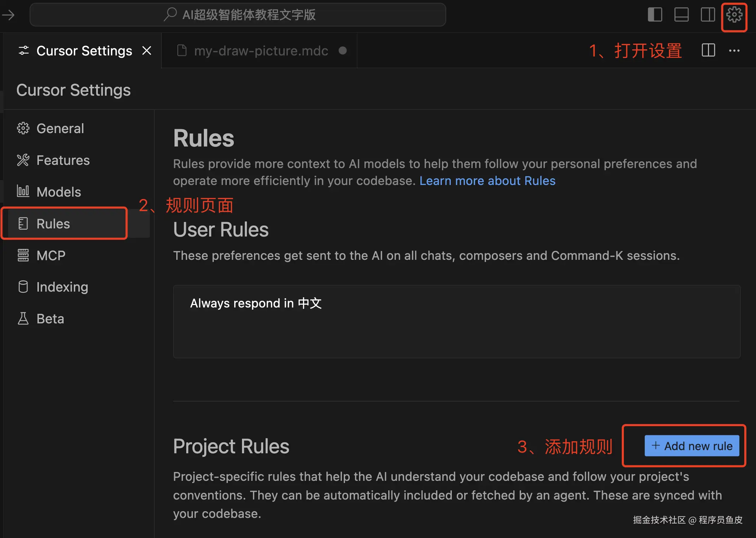The width and height of the screenshot is (756, 538).
Task: Open the Features settings section
Action: click(63, 160)
